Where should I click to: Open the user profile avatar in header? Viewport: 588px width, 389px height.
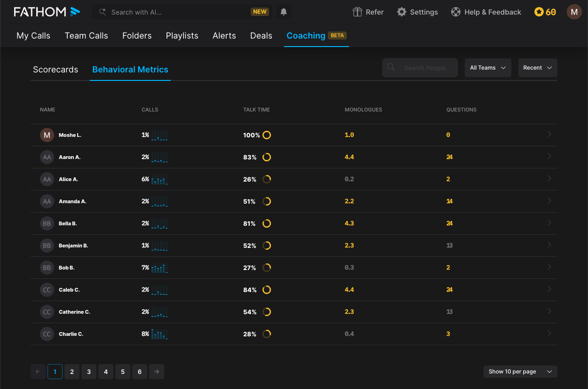(x=574, y=12)
